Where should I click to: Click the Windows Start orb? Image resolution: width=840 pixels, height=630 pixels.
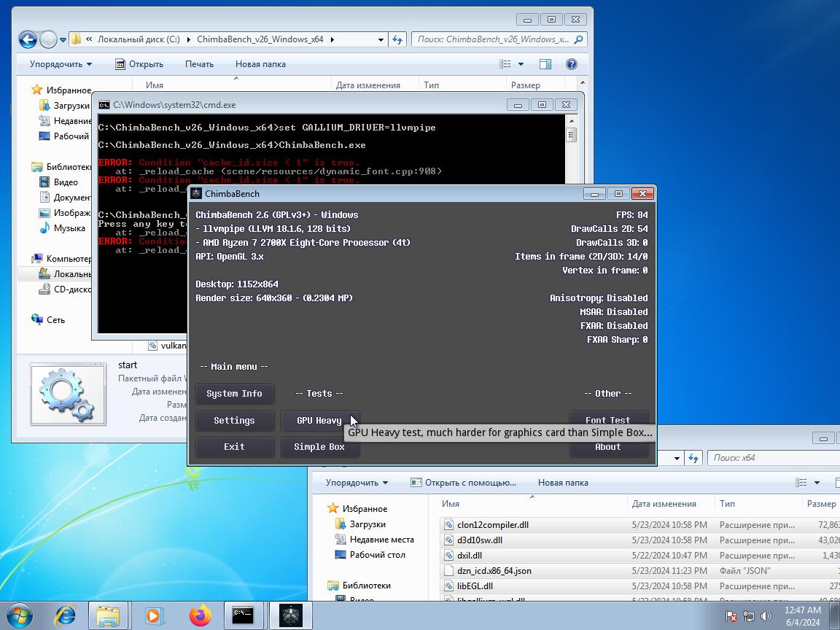pos(20,615)
